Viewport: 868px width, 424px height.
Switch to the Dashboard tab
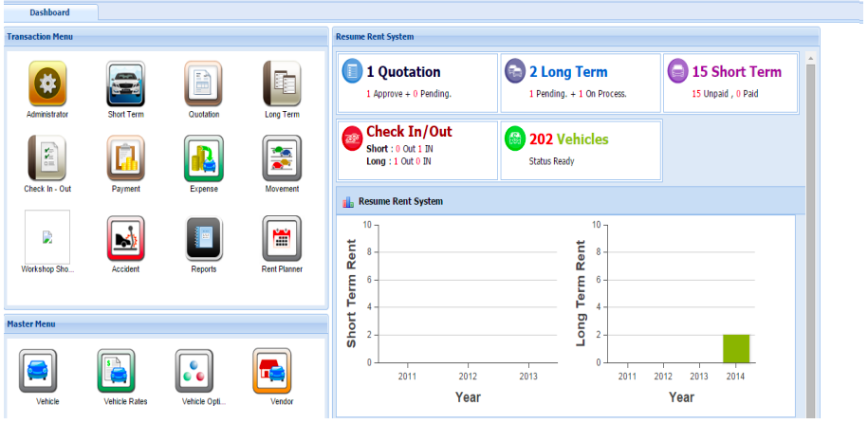pos(48,13)
